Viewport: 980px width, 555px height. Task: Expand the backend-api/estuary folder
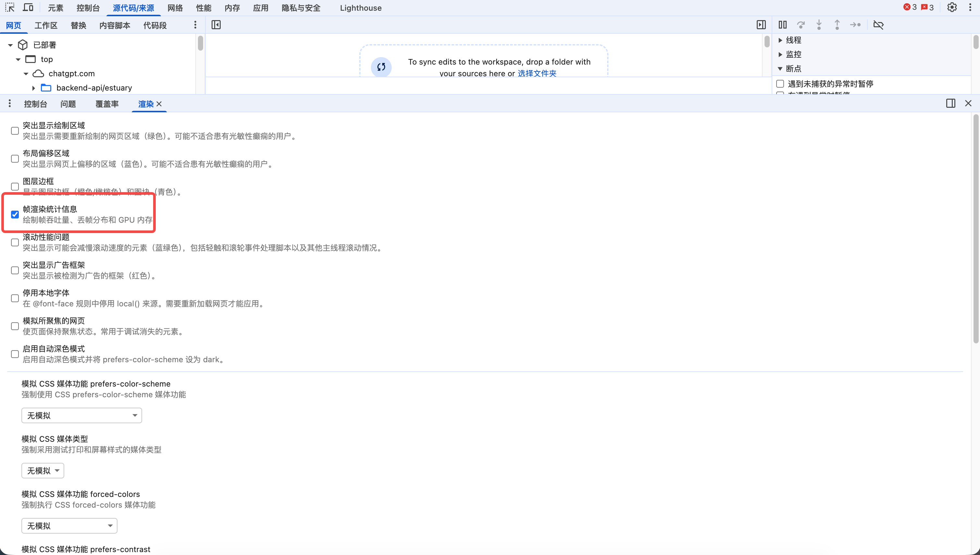pyautogui.click(x=33, y=88)
